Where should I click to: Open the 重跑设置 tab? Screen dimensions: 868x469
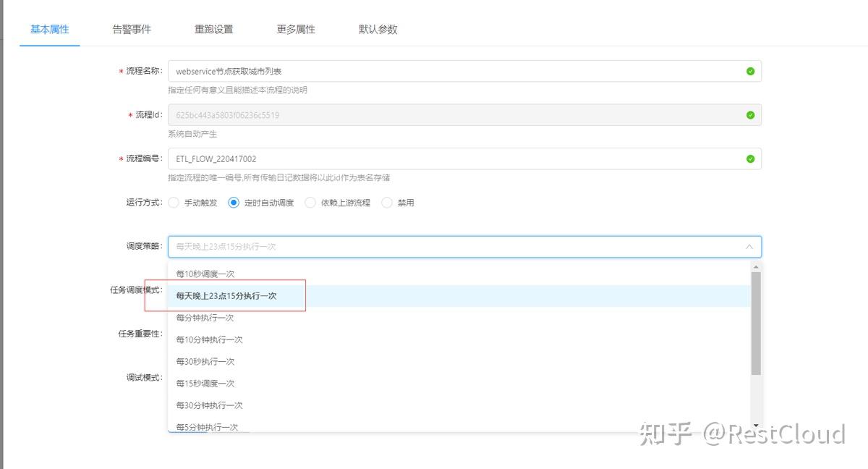click(213, 29)
